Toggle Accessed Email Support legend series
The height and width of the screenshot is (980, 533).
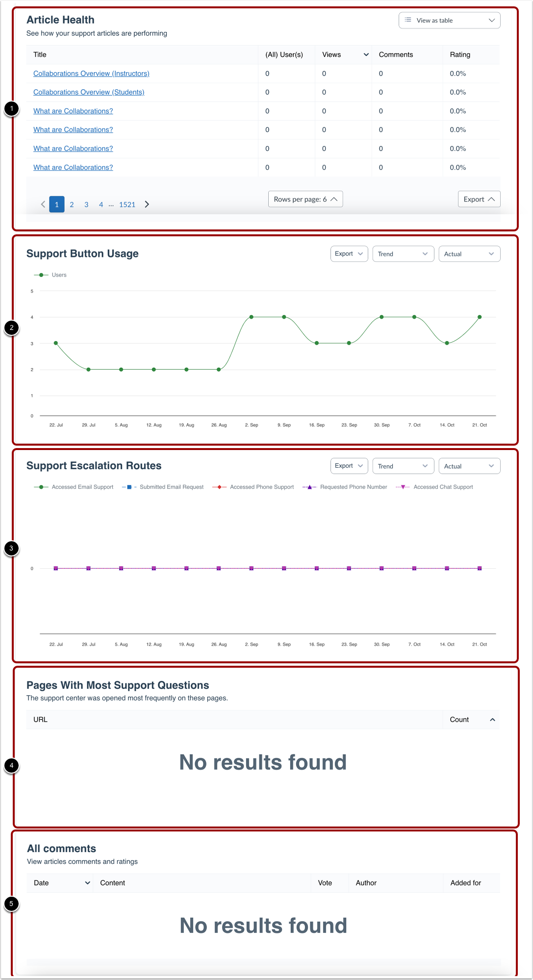(74, 487)
